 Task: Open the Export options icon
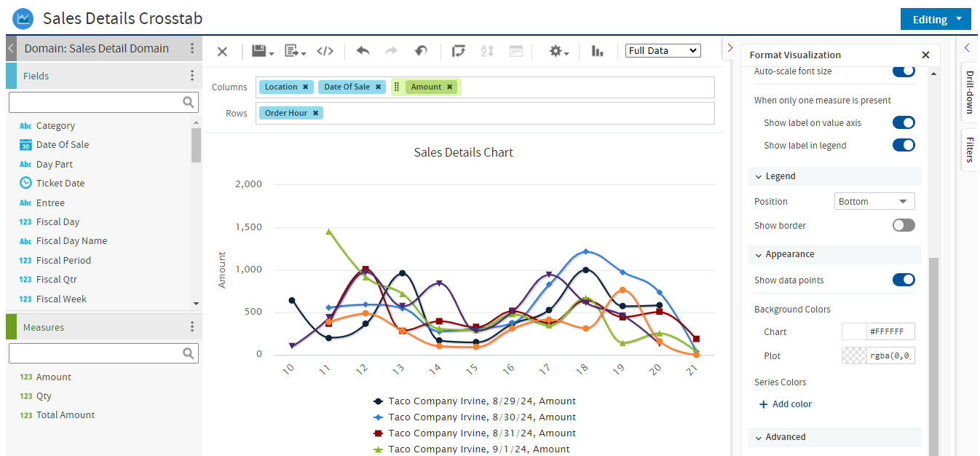295,51
